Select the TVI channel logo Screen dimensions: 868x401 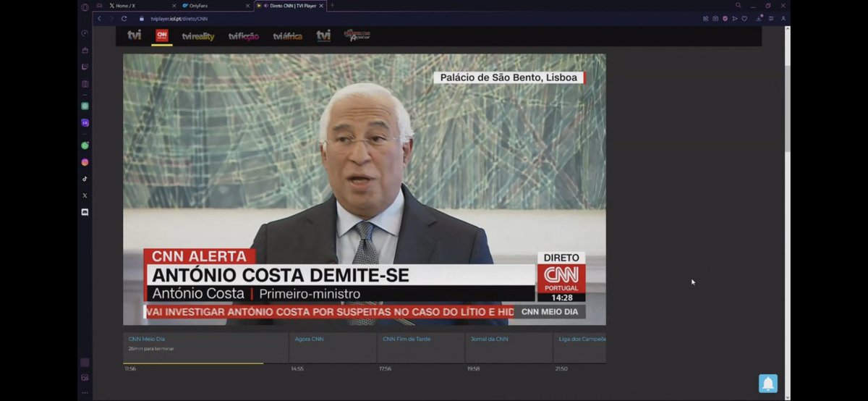click(135, 35)
